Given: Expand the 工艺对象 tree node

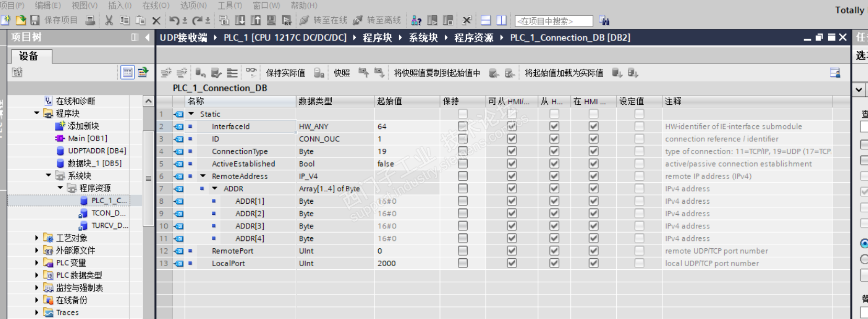Looking at the screenshot, I should point(37,238).
